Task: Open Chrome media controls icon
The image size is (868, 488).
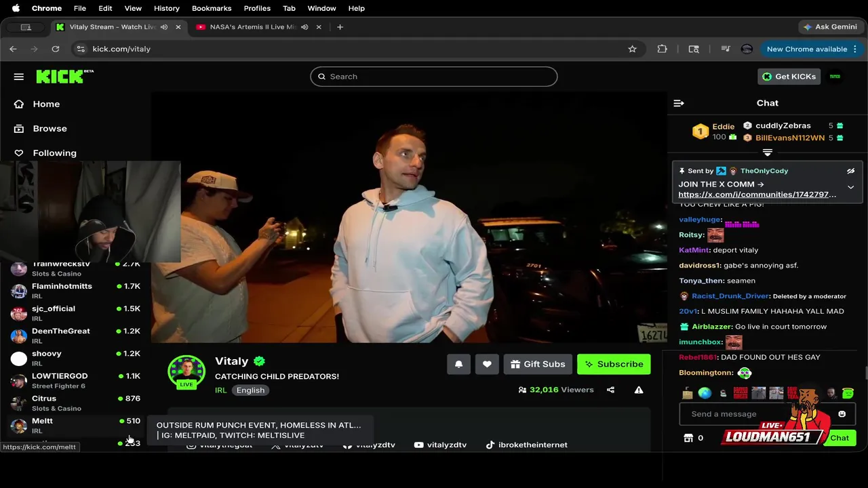Action: [726, 49]
